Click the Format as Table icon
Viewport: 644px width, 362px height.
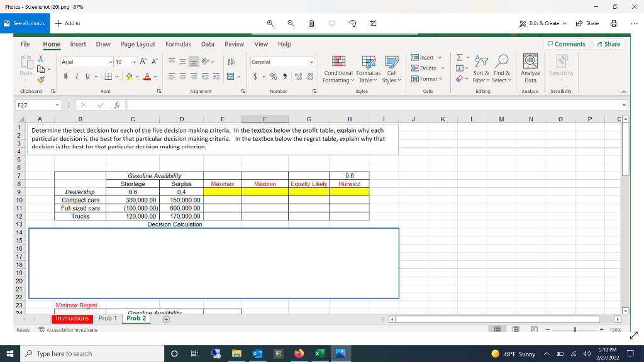pos(368,69)
